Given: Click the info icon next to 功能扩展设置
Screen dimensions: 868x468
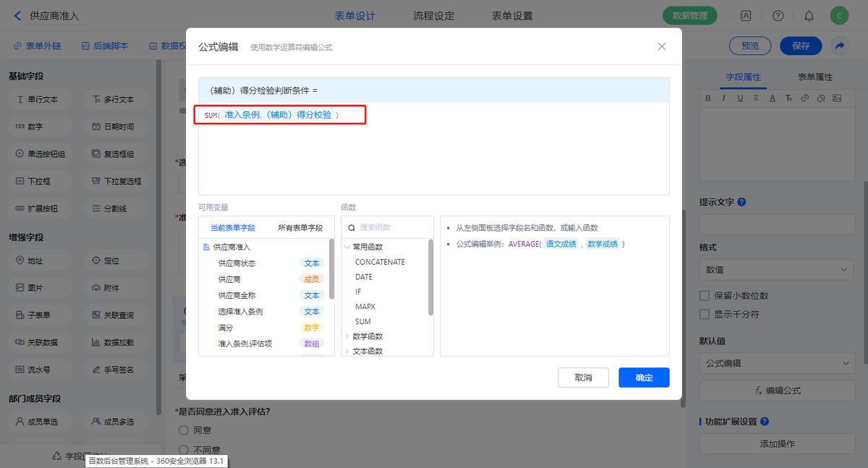Looking at the screenshot, I should coord(765,422).
